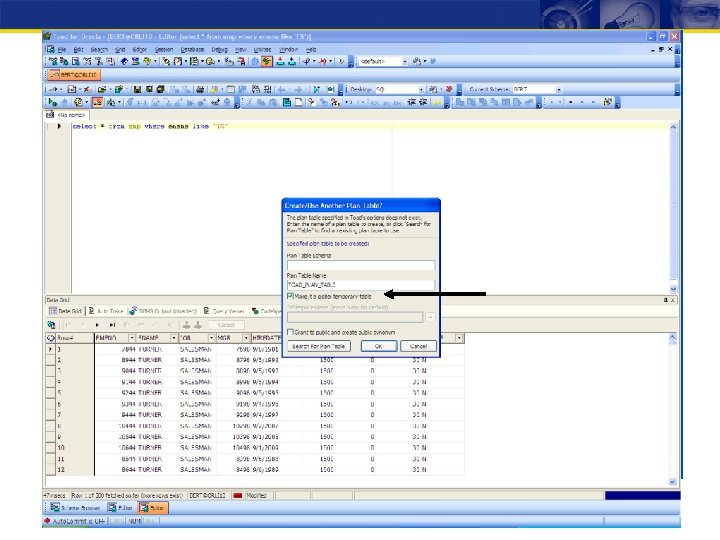The height and width of the screenshot is (540, 720).
Task: Open the <default> workspace dropdown
Action: pyautogui.click(x=405, y=61)
